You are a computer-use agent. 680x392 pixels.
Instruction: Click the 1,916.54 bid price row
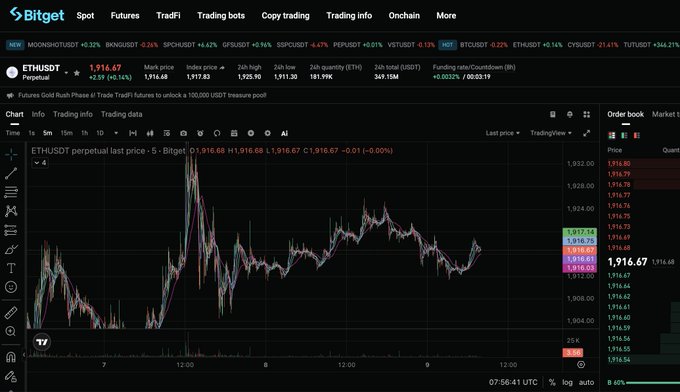pyautogui.click(x=643, y=359)
